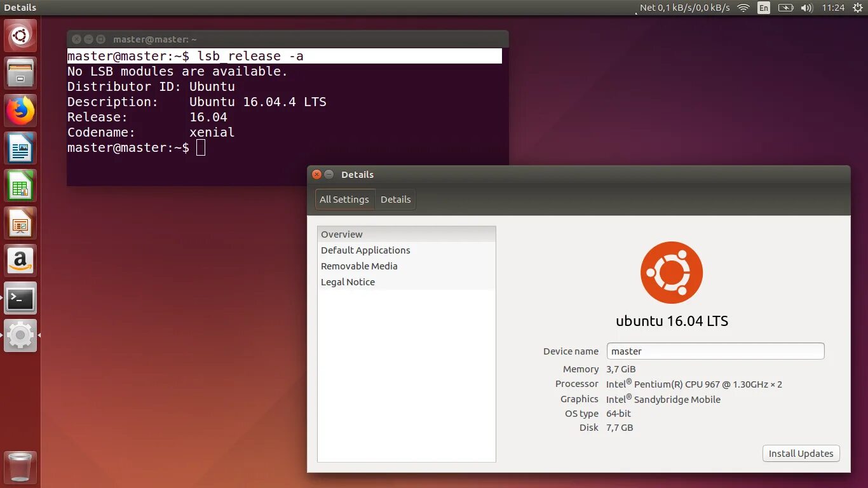Select Default Applications in sidebar
The height and width of the screenshot is (488, 868).
[x=407, y=250]
